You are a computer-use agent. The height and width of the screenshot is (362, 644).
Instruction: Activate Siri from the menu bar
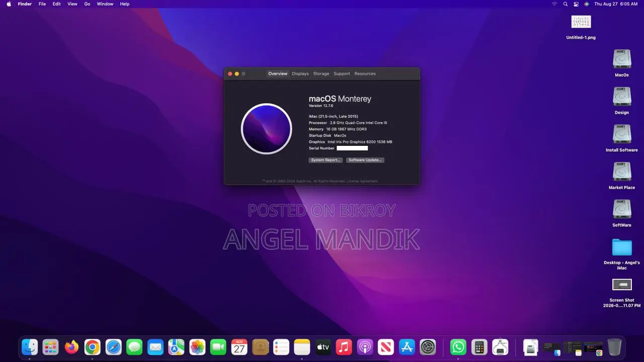pyautogui.click(x=587, y=4)
